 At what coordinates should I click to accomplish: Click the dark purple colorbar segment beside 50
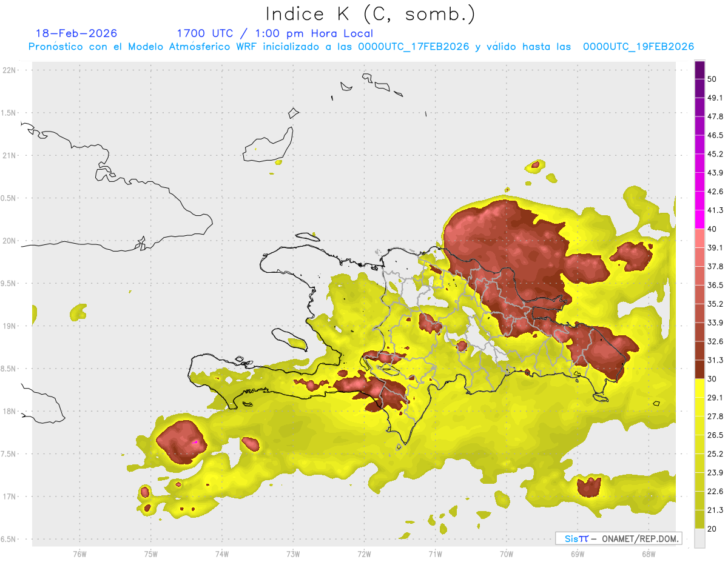tap(699, 70)
